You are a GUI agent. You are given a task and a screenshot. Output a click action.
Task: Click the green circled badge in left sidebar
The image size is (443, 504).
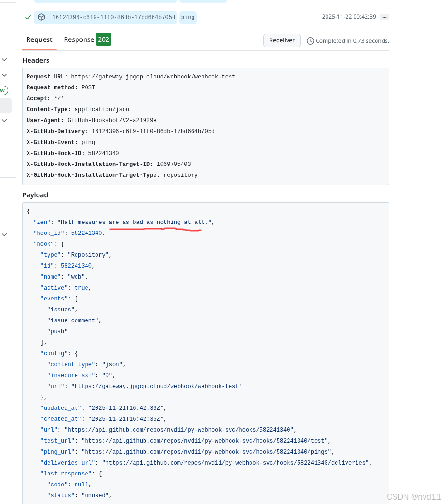point(3,90)
